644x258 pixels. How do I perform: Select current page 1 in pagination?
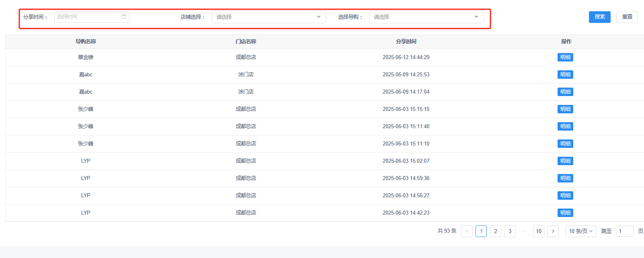[x=481, y=231]
